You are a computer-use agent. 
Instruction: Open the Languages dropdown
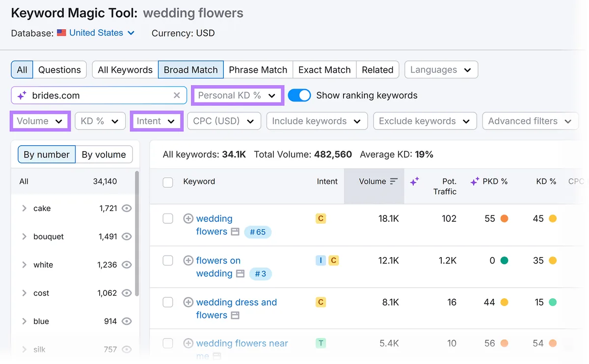click(441, 70)
